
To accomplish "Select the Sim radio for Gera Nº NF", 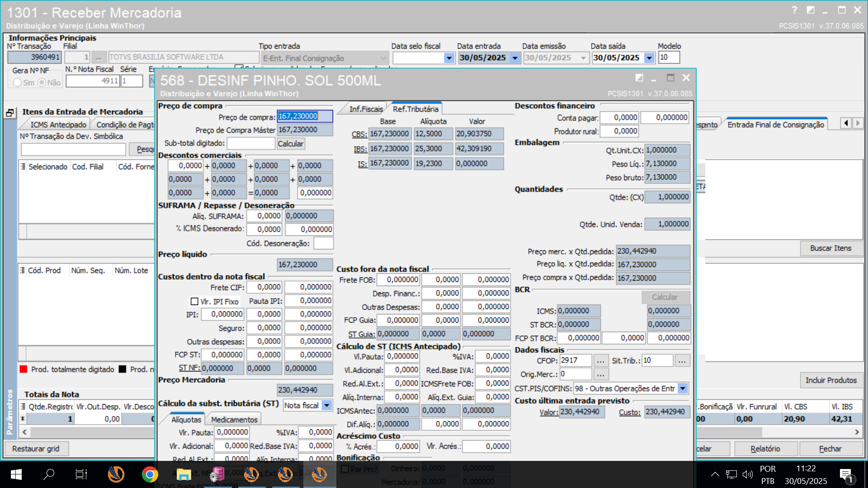I will click(x=18, y=82).
